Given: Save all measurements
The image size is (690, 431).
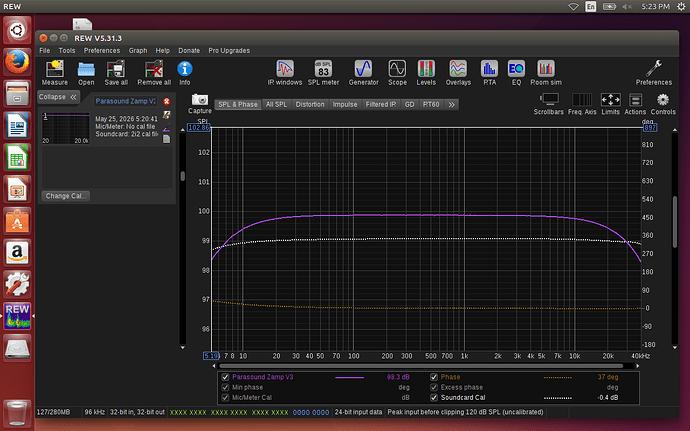Looking at the screenshot, I should pos(116,73).
